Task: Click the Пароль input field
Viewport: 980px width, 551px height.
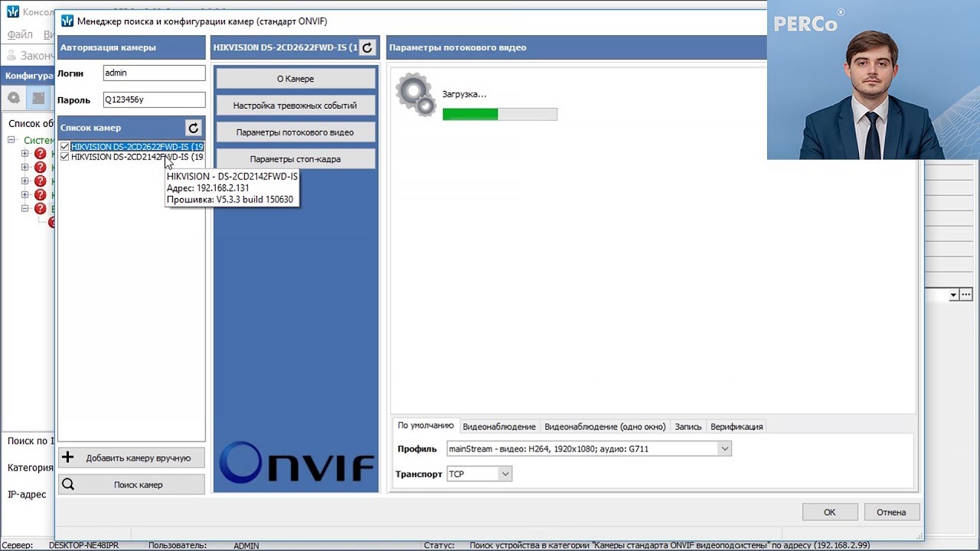Action: click(154, 99)
